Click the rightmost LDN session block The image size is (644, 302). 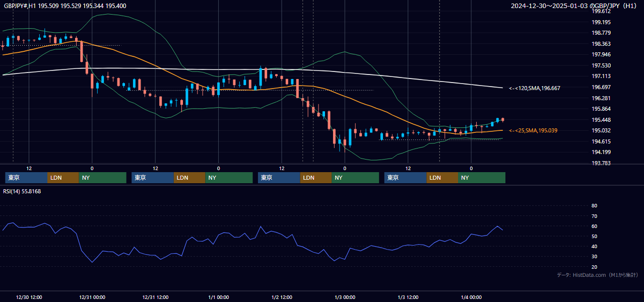(x=442, y=178)
